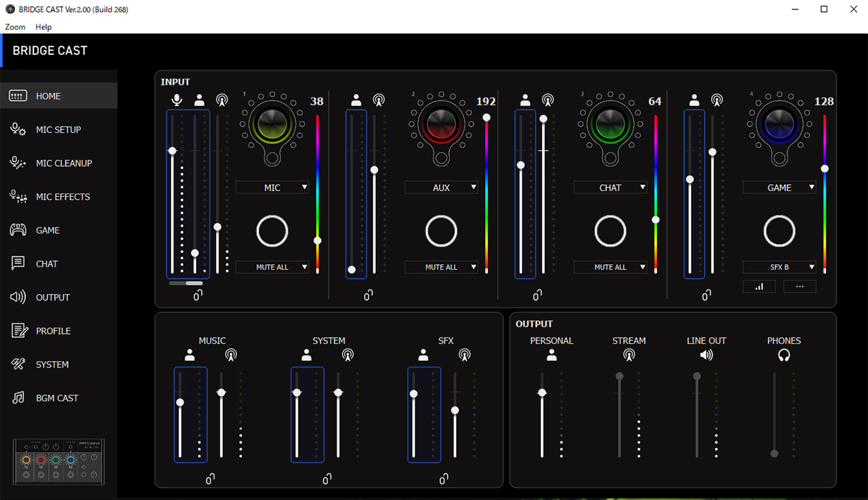The image size is (868, 500).
Task: Toggle the link icon under channel 4
Action: 706,295
